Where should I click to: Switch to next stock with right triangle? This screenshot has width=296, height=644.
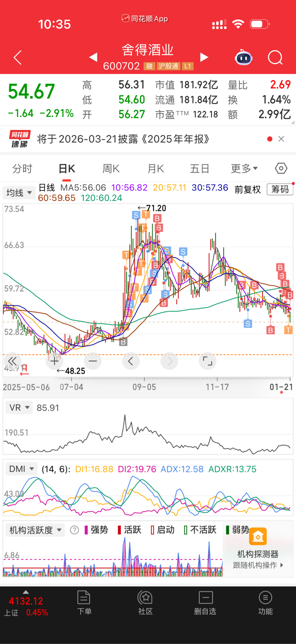(x=204, y=57)
